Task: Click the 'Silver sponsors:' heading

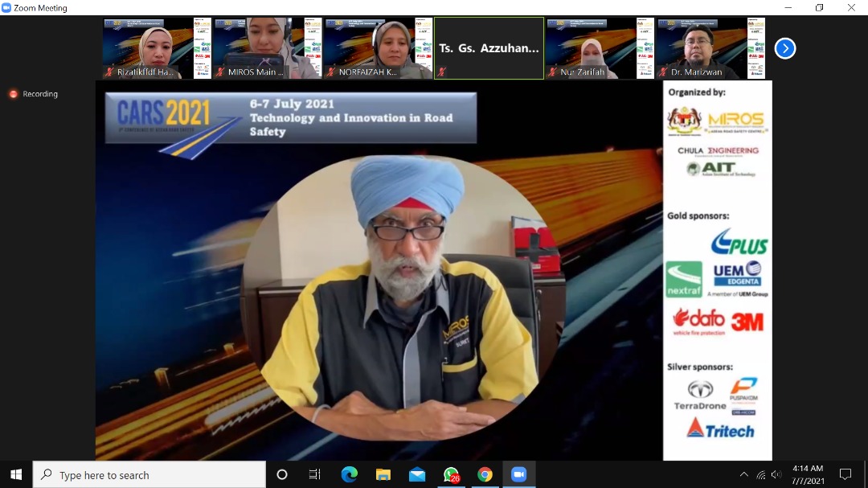Action: 700,367
